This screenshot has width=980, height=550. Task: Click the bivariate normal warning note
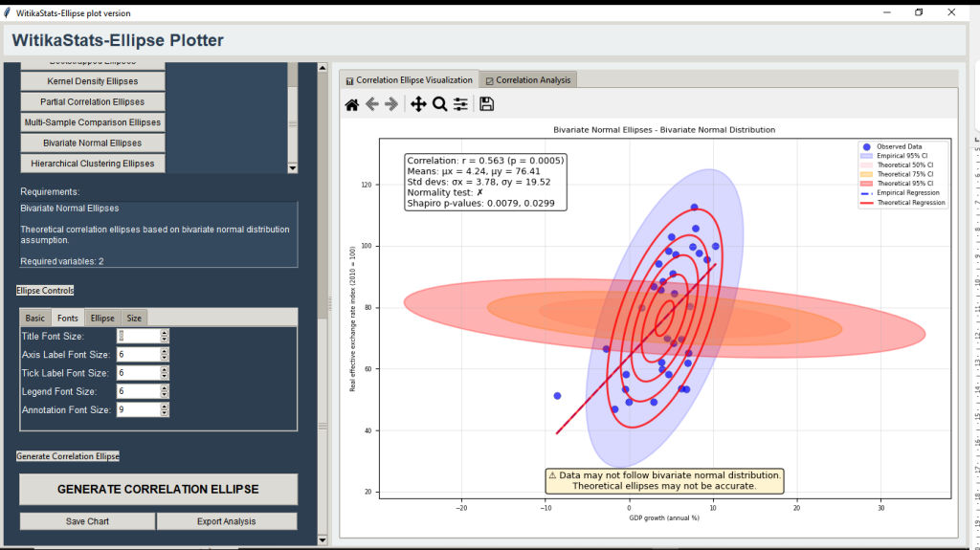point(664,480)
